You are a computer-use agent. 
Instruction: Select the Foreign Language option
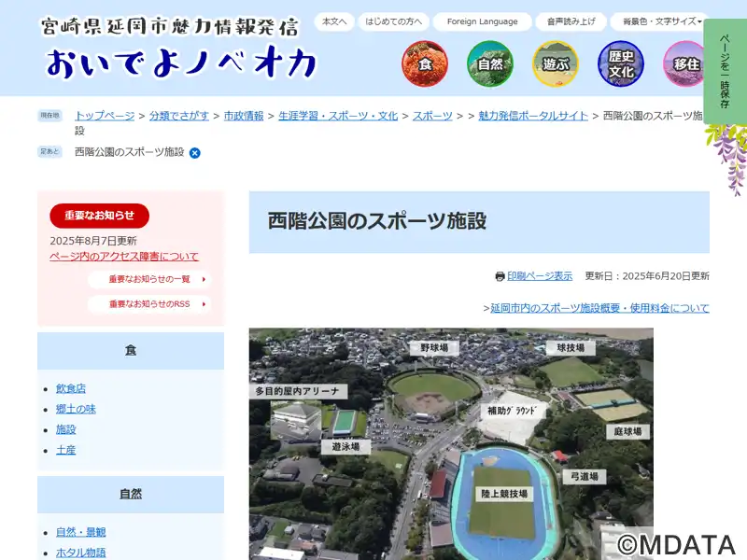pyautogui.click(x=482, y=21)
